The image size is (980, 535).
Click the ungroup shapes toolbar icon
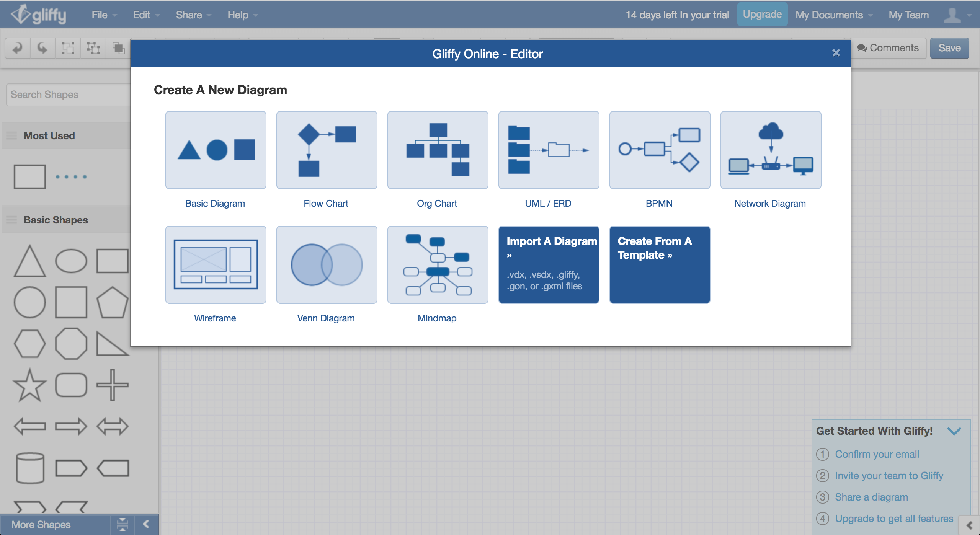point(93,48)
